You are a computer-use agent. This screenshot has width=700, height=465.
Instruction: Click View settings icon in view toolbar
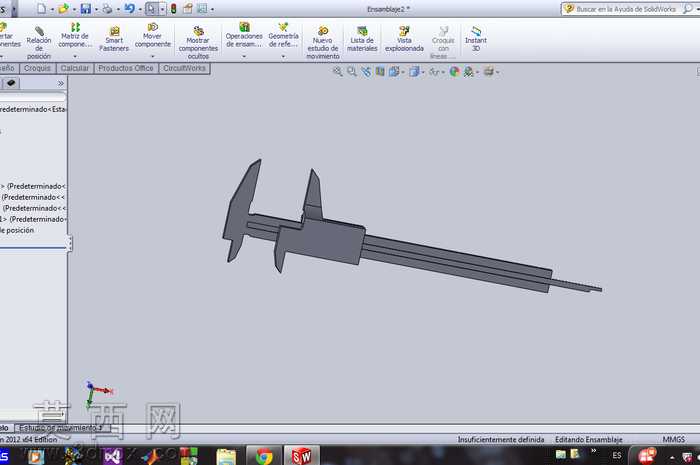[x=489, y=71]
